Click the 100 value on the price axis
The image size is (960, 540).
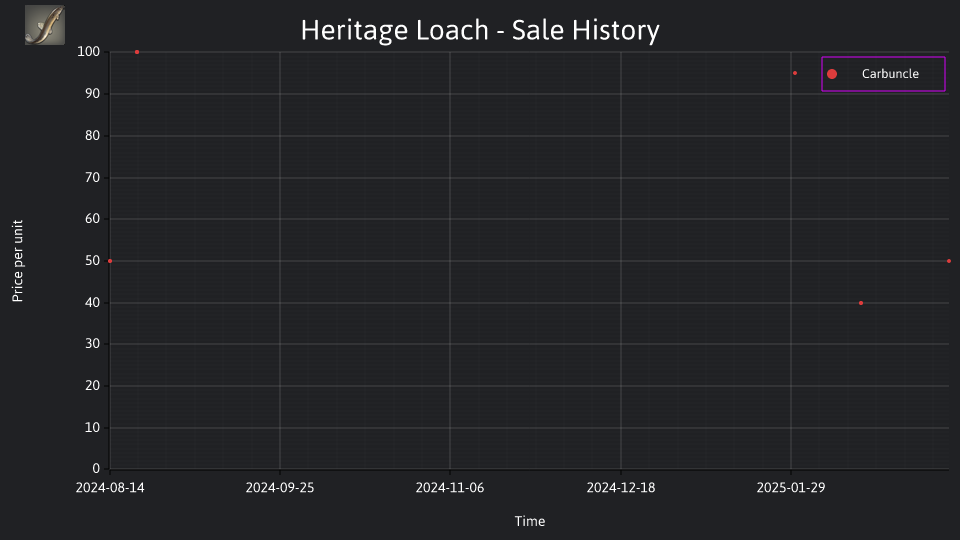click(89, 52)
